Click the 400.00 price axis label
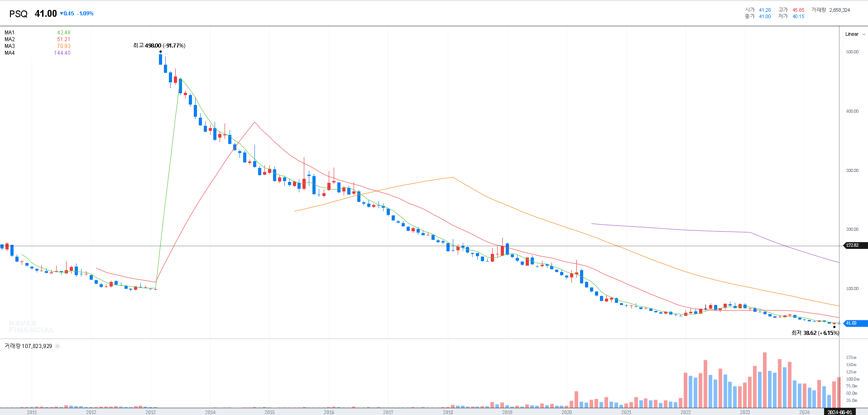The height and width of the screenshot is (415, 868). click(852, 111)
